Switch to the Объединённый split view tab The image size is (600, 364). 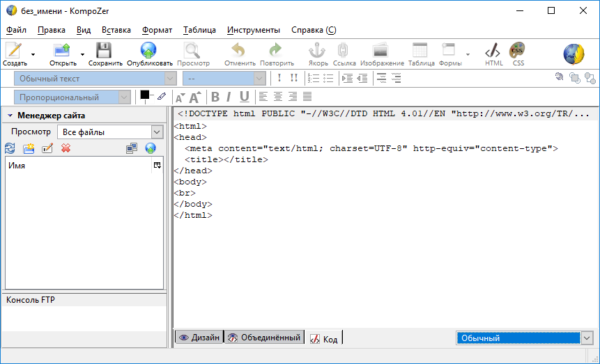pos(264,338)
